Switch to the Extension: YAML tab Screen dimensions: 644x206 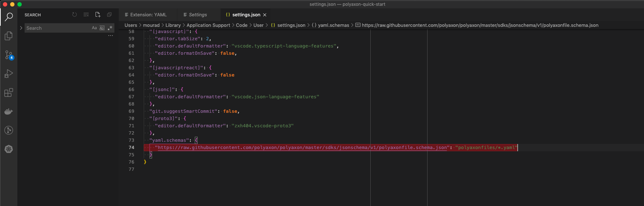[148, 15]
